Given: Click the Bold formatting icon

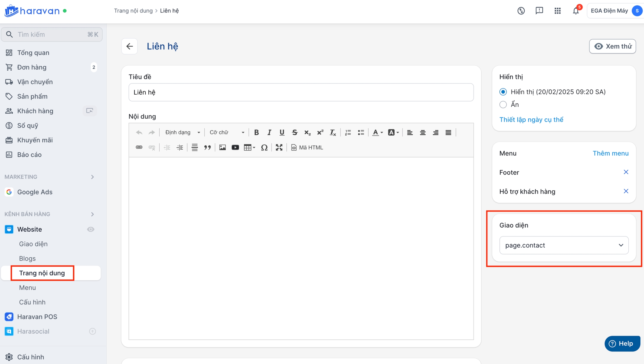Looking at the screenshot, I should (256, 132).
